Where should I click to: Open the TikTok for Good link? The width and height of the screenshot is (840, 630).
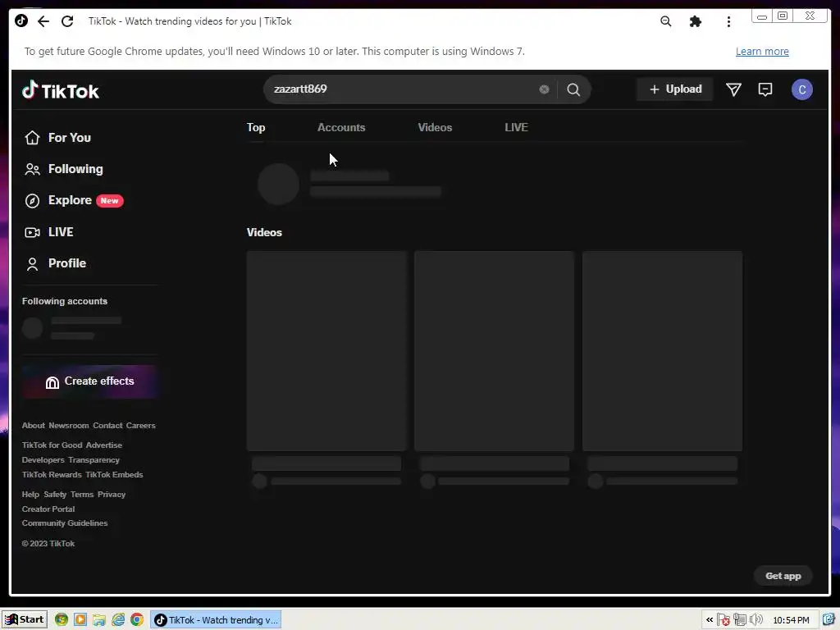click(52, 445)
